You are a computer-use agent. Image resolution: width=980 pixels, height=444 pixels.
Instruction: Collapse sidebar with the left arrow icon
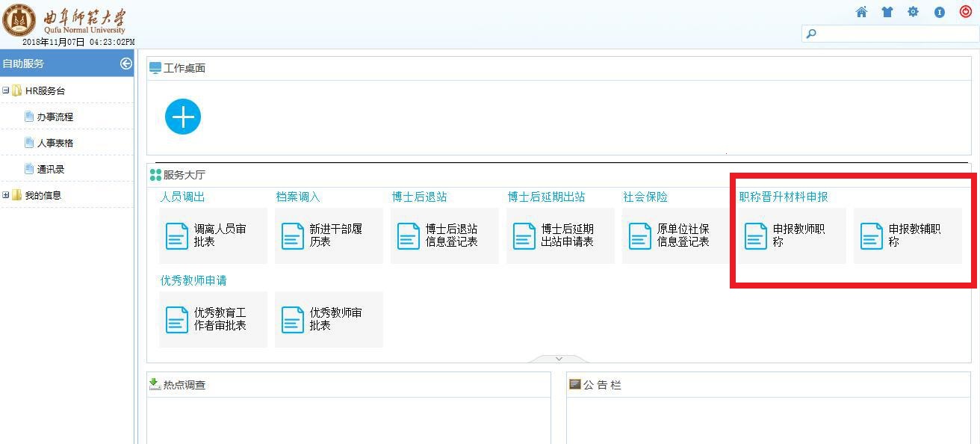[x=125, y=64]
